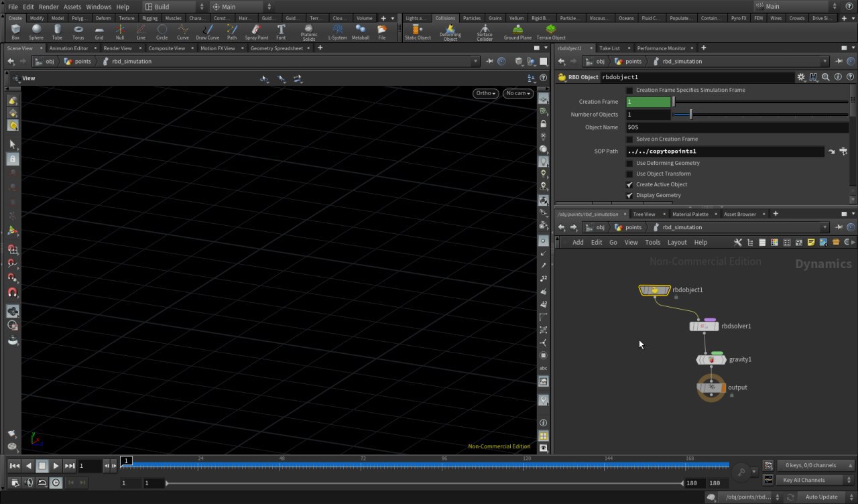Open the Build desktop dropdown
This screenshot has width=858, height=504.
tap(174, 7)
